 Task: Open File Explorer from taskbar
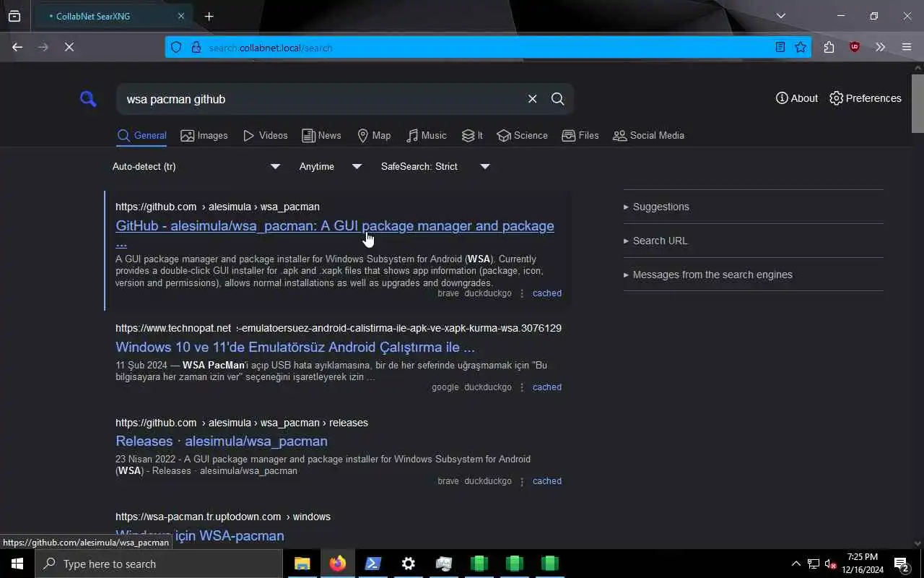[x=302, y=564]
